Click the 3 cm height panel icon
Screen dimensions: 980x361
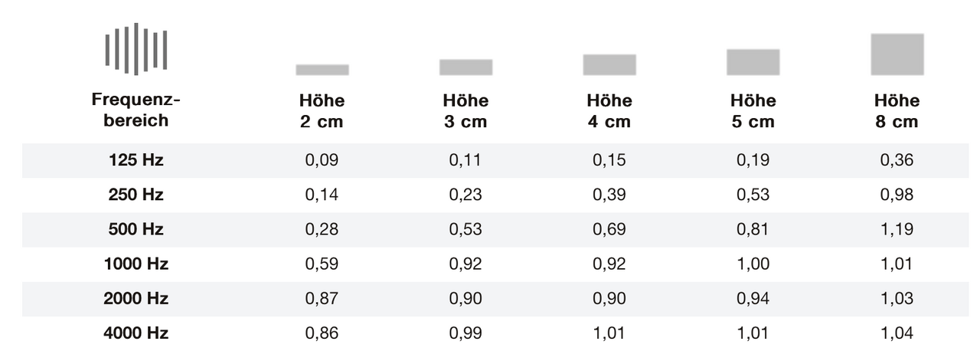(x=465, y=67)
